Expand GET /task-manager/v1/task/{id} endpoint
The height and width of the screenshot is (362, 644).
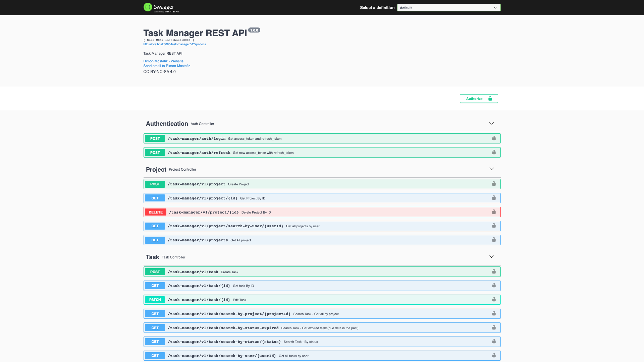coord(322,286)
